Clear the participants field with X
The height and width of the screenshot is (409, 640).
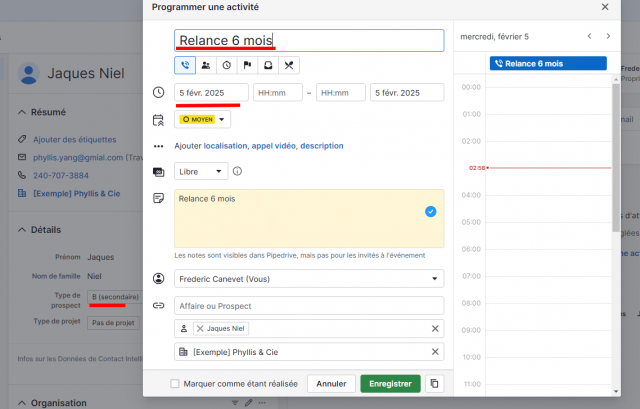coord(435,329)
